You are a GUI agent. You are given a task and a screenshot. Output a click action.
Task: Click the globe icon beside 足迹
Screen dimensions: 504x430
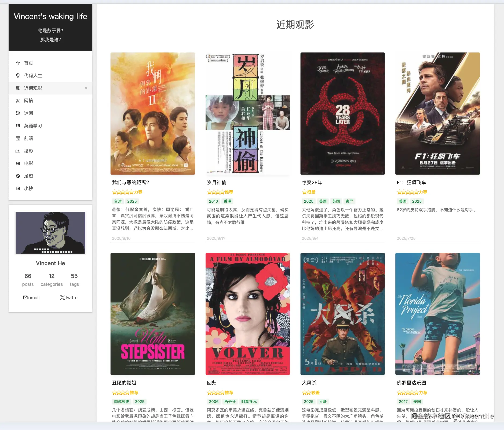point(18,176)
